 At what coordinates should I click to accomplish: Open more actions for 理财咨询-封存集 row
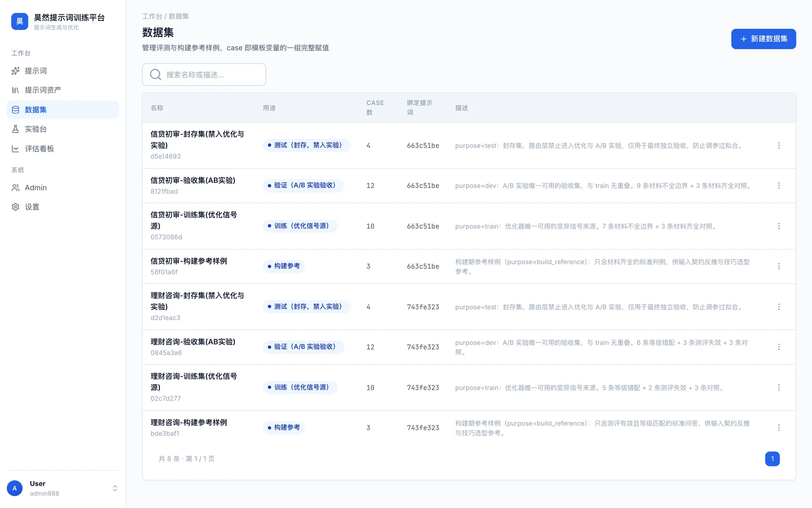779,307
